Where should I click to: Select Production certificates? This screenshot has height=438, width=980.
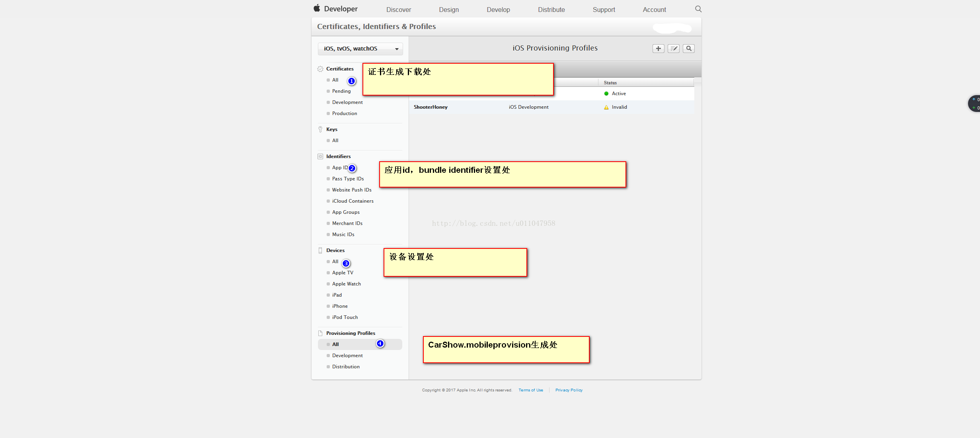345,113
